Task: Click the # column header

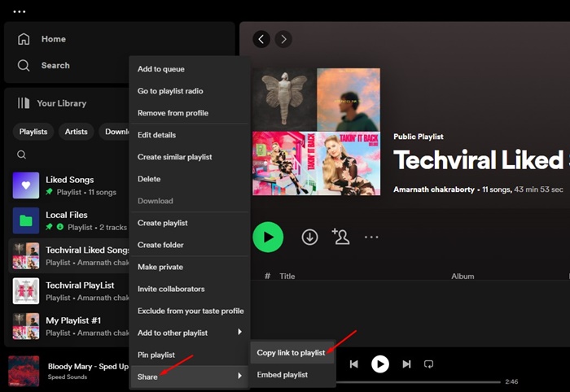Action: pyautogui.click(x=268, y=277)
